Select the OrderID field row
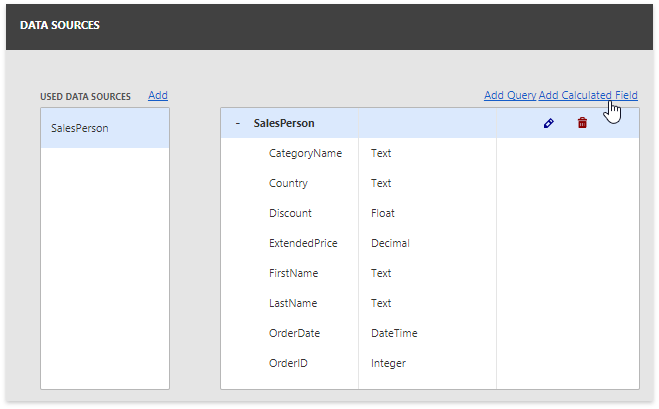Viewport: 659px width, 409px height. click(288, 363)
